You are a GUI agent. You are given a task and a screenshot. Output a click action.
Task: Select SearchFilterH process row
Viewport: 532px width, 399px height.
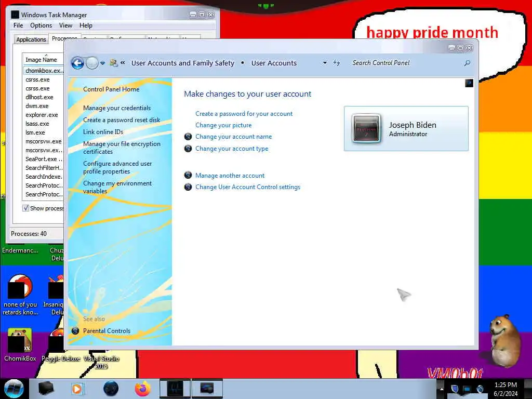point(44,168)
